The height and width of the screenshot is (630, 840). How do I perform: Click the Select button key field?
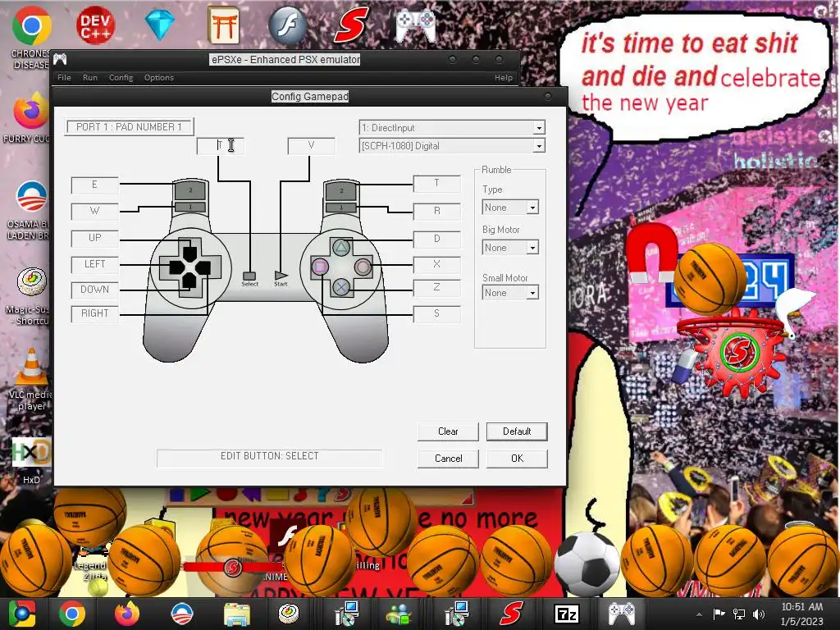[220, 146]
